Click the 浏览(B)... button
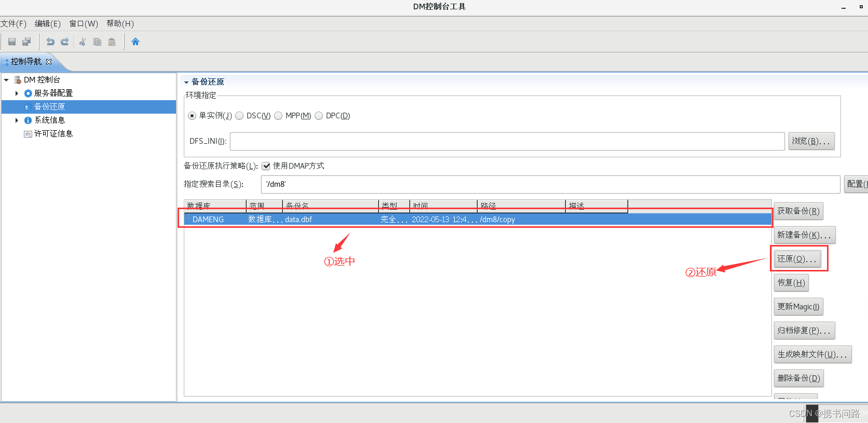 click(x=811, y=141)
